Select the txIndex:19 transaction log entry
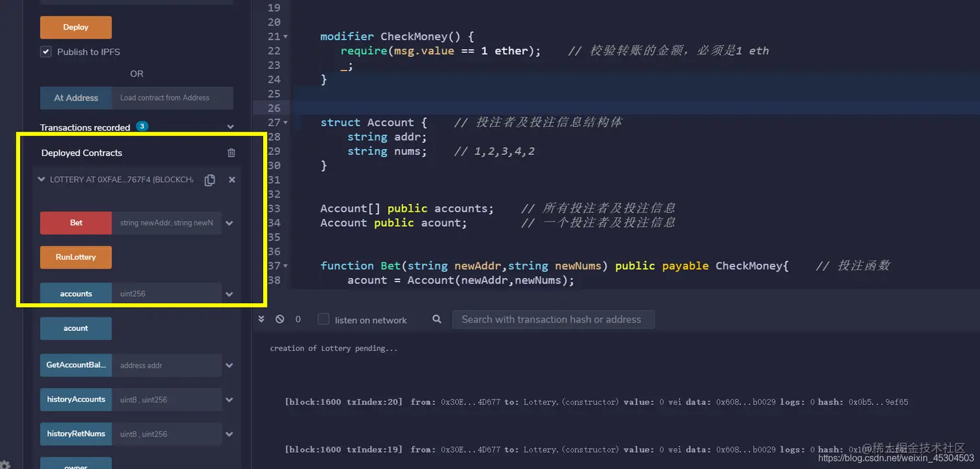The width and height of the screenshot is (980, 469). pos(596,450)
